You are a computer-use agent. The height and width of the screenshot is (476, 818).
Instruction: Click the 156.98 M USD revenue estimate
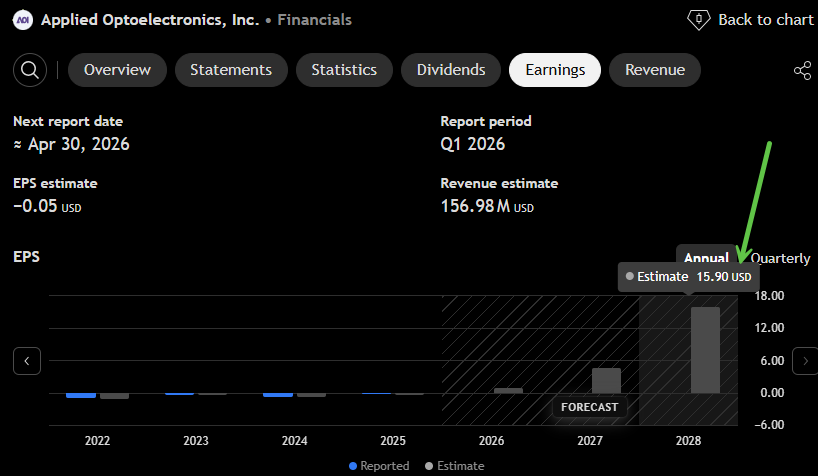click(x=487, y=206)
